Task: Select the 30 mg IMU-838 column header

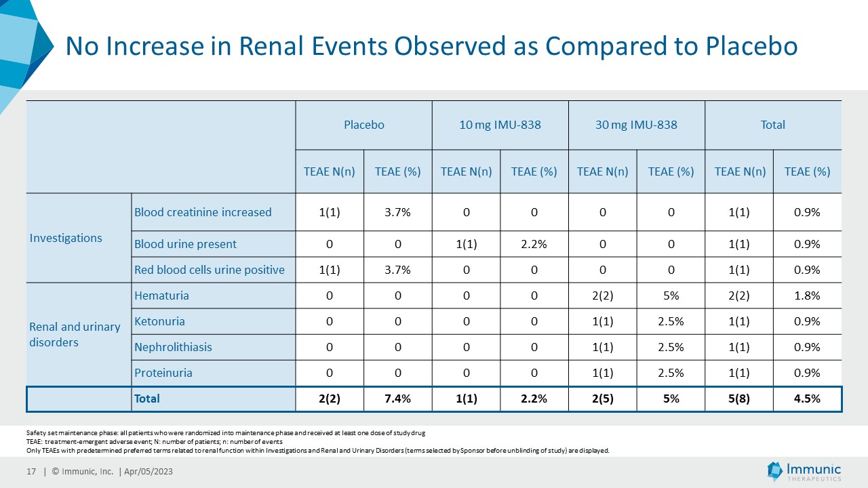Action: point(636,125)
